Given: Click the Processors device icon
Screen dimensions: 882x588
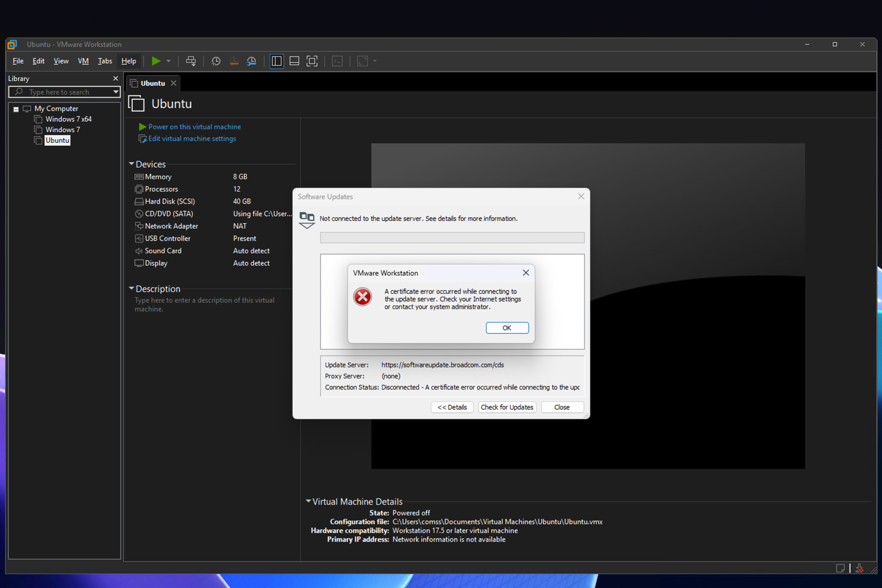Looking at the screenshot, I should point(139,189).
